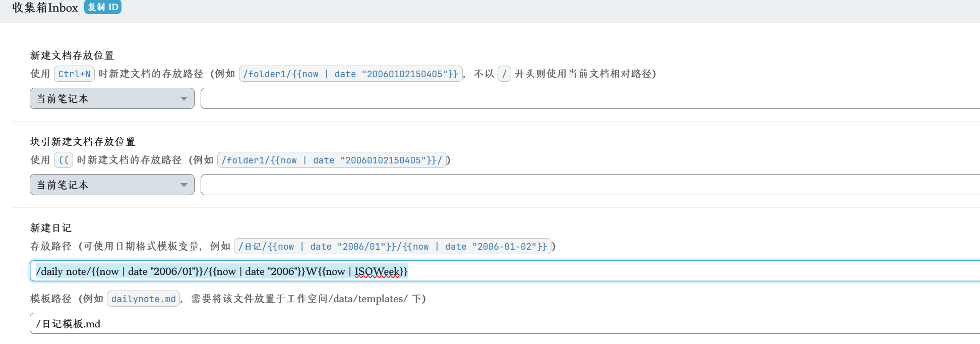
Task: Click the 模板路径 description label
Action: [x=51, y=299]
